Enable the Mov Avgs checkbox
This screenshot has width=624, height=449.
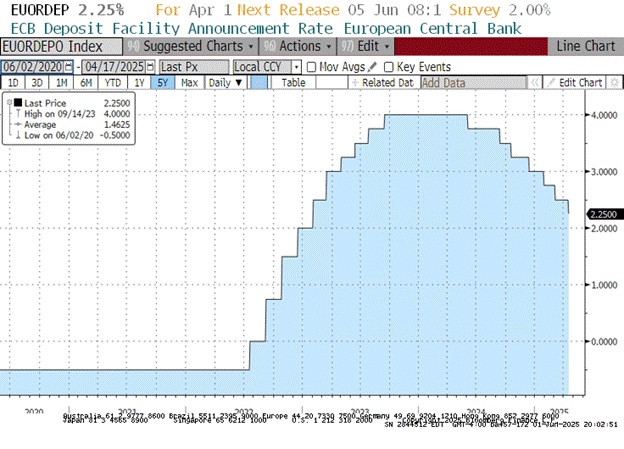coord(312,67)
